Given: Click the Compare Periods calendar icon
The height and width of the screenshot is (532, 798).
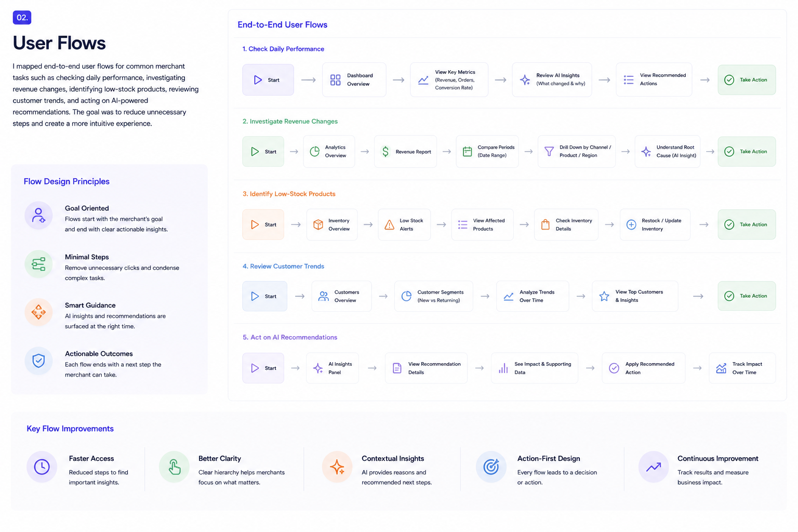Looking at the screenshot, I should 468,152.
